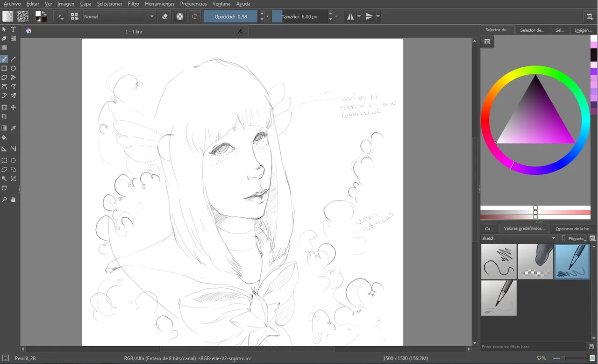Select the shape Select (arrow) tool

coord(4,29)
